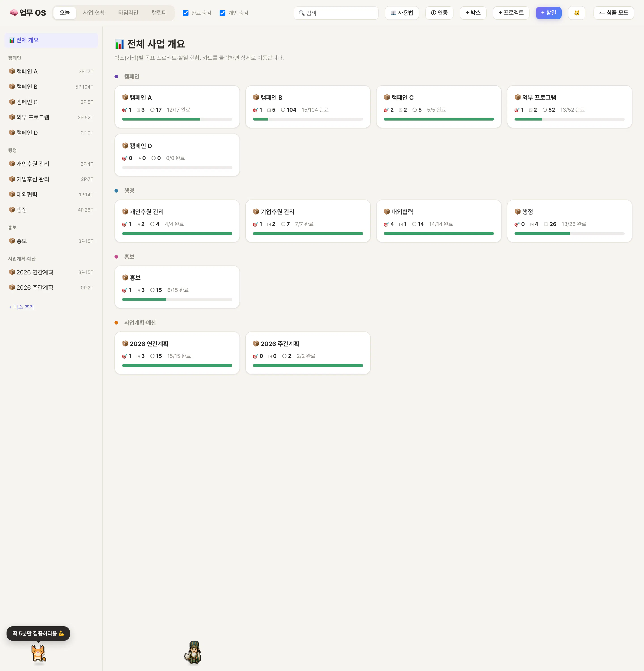Toggle the 완료 숨김 checkbox
Viewport: 644px width, 671px height.
pyautogui.click(x=185, y=13)
